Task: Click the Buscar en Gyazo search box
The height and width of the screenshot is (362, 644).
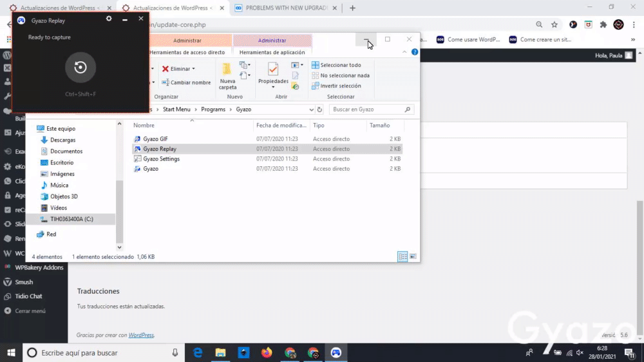Action: click(x=372, y=110)
